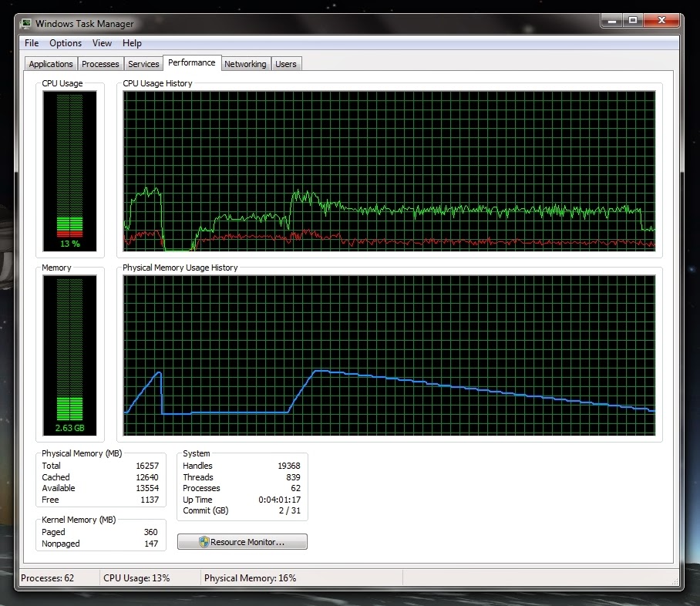Open the File menu
700x606 pixels.
tap(32, 43)
